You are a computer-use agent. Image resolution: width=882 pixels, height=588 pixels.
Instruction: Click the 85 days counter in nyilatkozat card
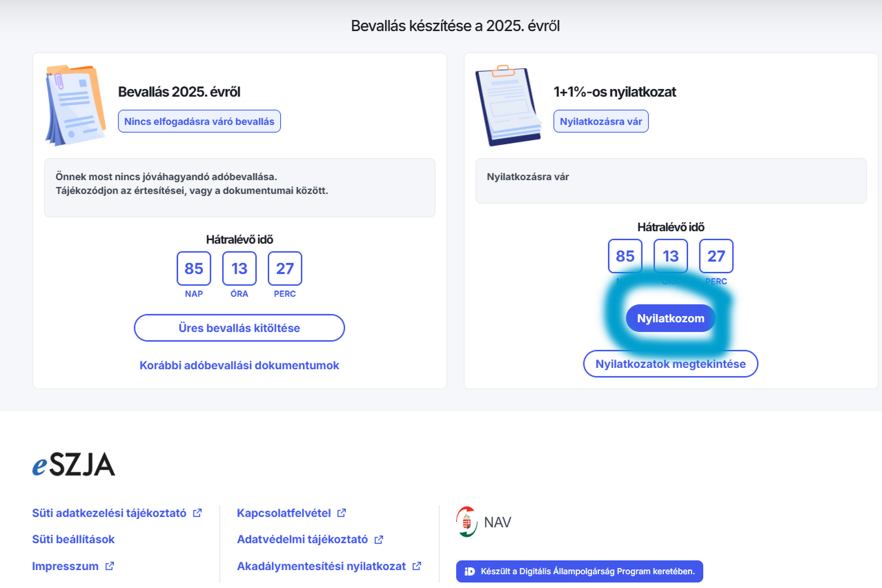pos(625,256)
